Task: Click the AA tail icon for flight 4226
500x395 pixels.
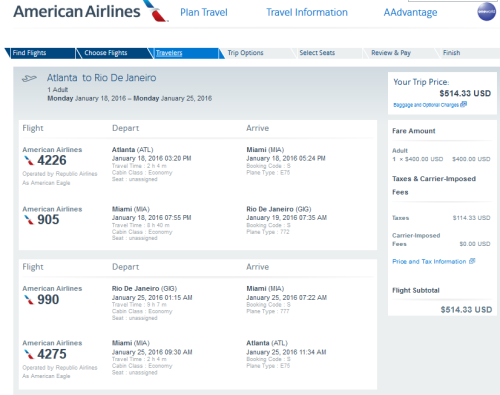Action: tap(29, 161)
